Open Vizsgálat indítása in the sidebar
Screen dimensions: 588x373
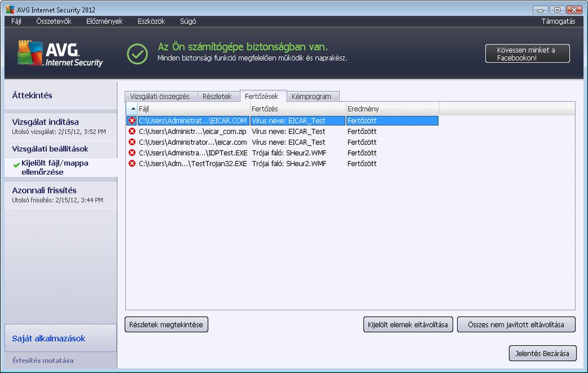(x=61, y=126)
